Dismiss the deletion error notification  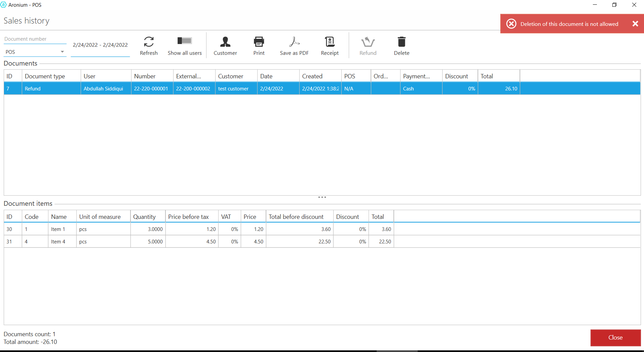click(x=635, y=24)
